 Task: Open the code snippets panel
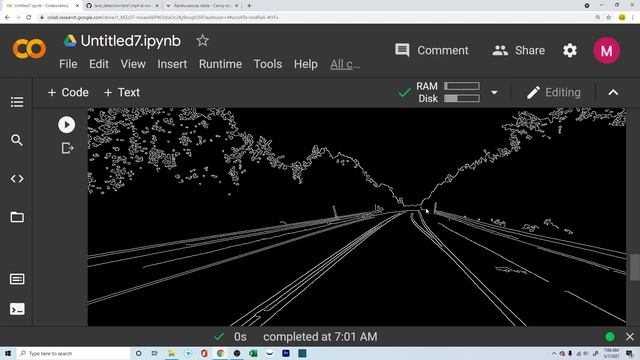point(17,179)
